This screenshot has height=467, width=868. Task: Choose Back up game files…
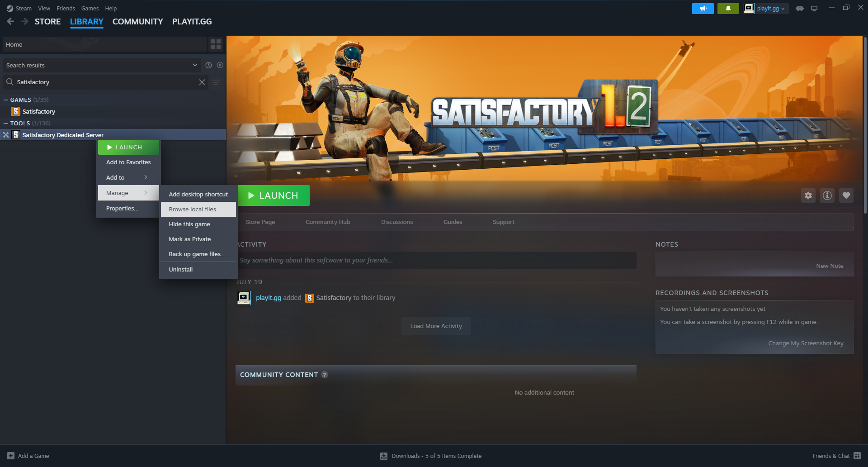point(198,254)
